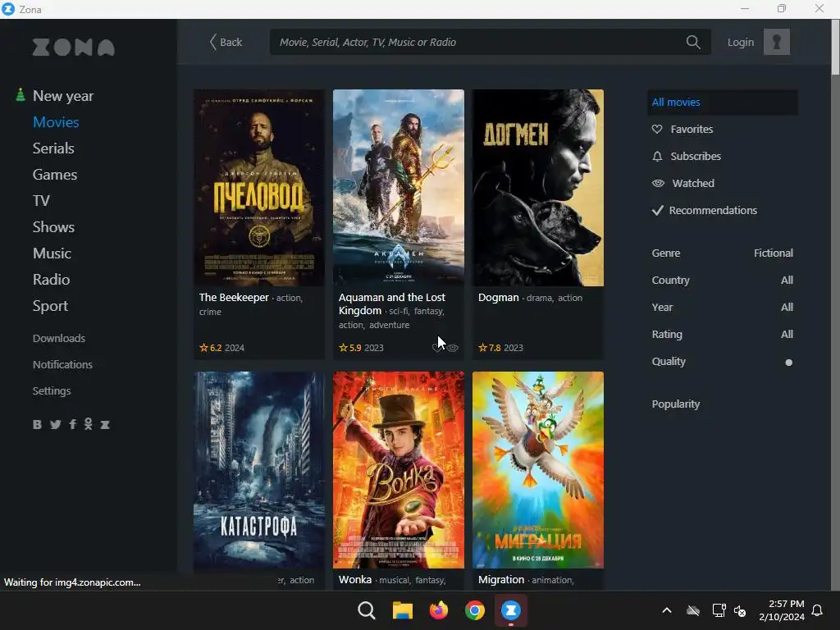This screenshot has height=630, width=840.
Task: Open the Notifications page
Action: coord(62,364)
